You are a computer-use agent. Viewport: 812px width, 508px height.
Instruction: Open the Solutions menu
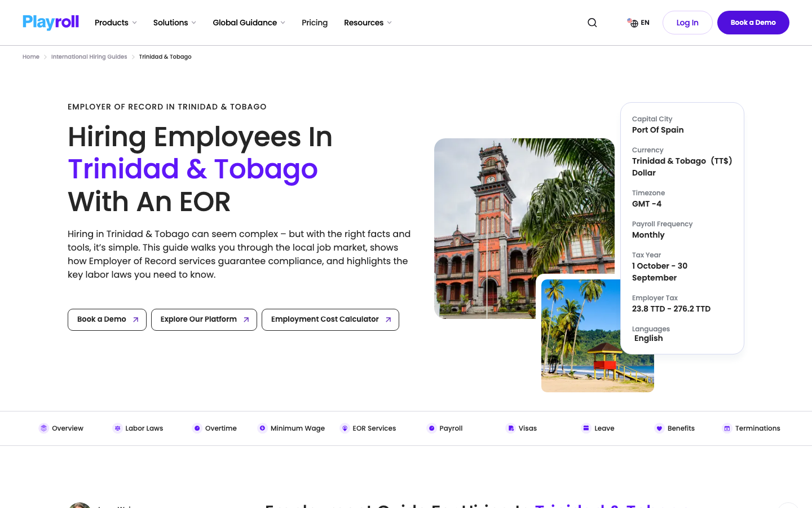point(175,23)
